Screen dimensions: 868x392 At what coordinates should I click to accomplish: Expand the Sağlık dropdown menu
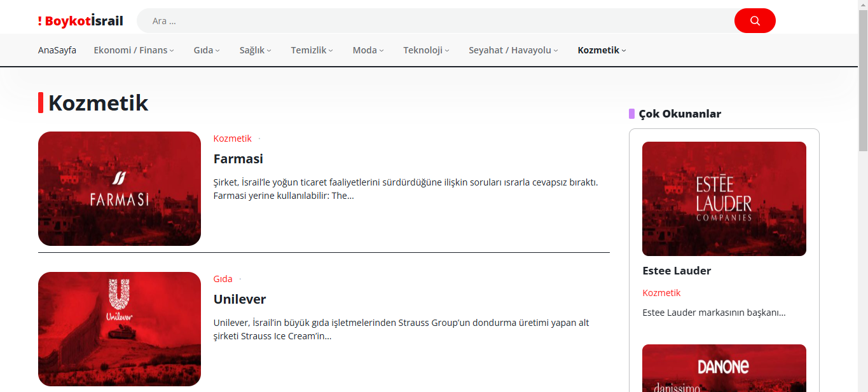255,50
